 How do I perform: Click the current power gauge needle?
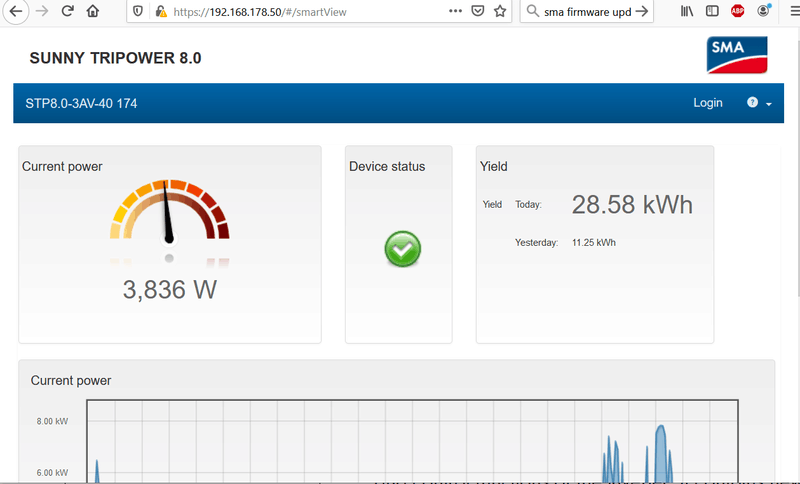click(167, 212)
